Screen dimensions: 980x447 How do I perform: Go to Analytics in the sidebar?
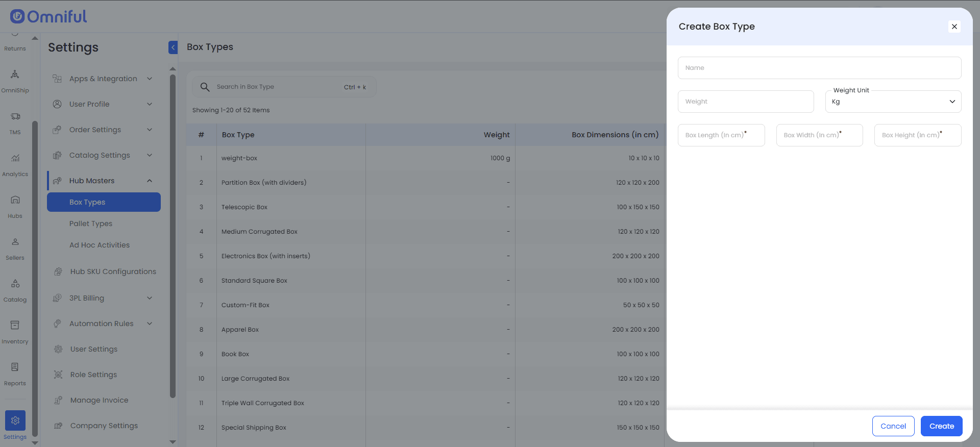tap(15, 159)
